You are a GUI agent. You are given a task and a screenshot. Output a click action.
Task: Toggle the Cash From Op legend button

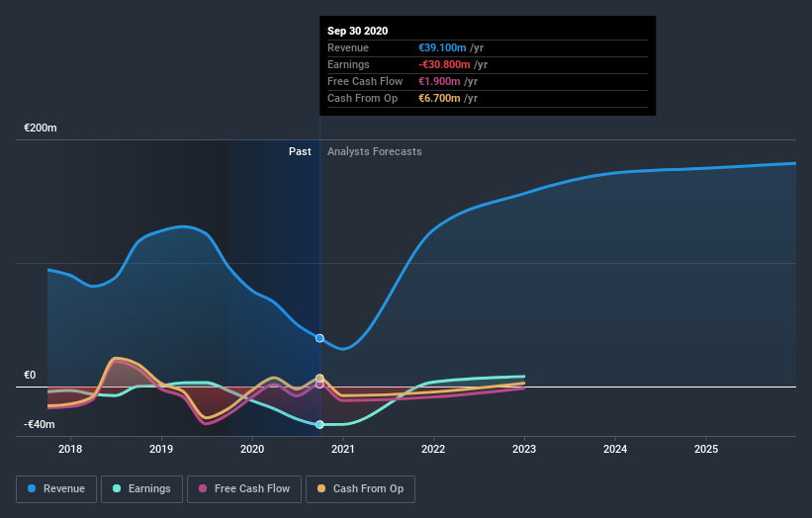pos(360,489)
